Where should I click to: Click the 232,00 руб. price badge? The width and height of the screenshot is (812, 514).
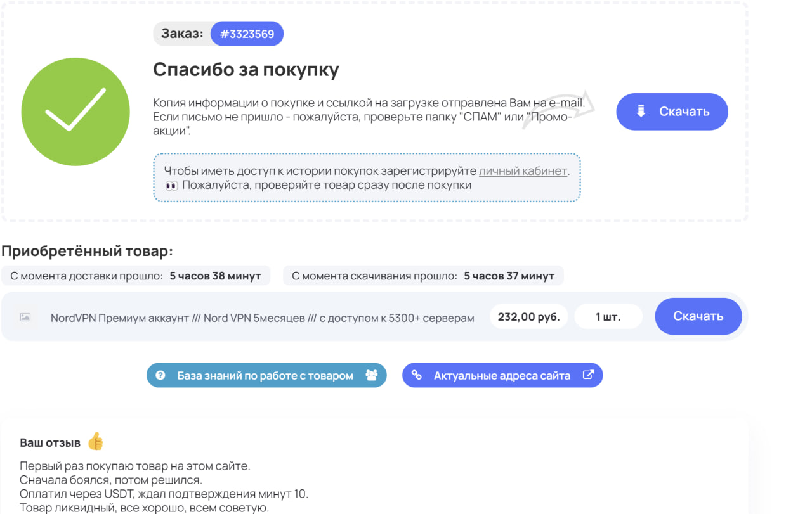point(528,317)
